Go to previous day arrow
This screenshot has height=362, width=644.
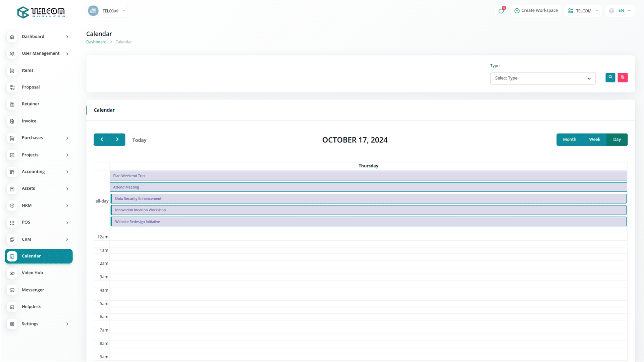pos(102,139)
